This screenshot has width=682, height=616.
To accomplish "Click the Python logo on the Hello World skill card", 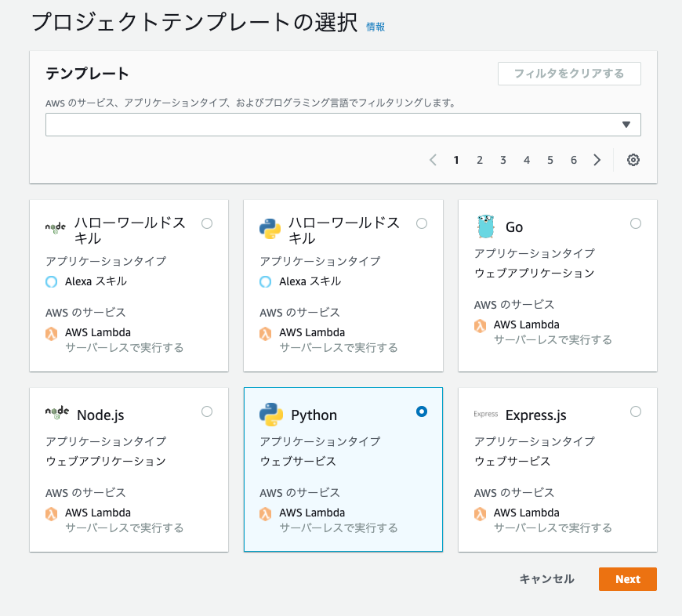I will point(270,229).
